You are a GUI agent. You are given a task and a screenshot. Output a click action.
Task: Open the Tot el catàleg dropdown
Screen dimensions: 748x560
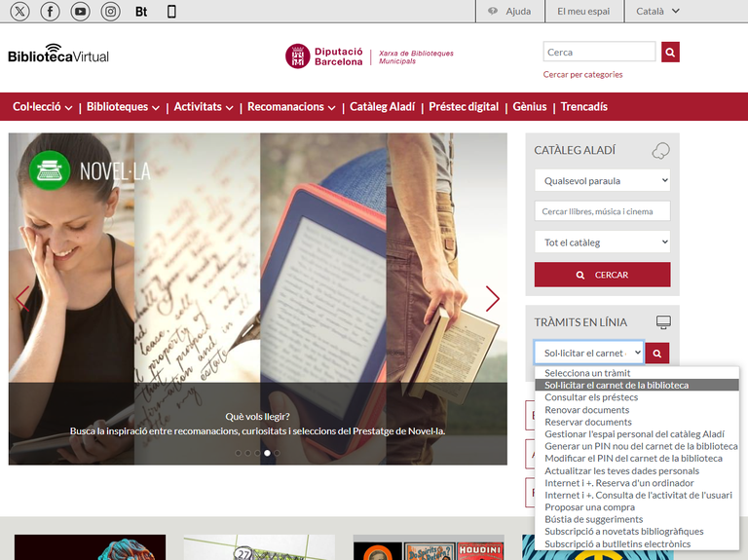[602, 243]
